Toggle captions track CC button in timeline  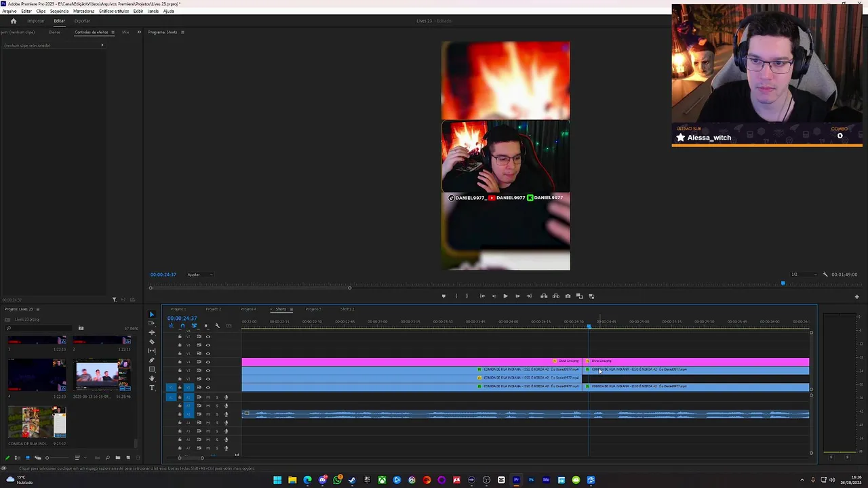229,326
